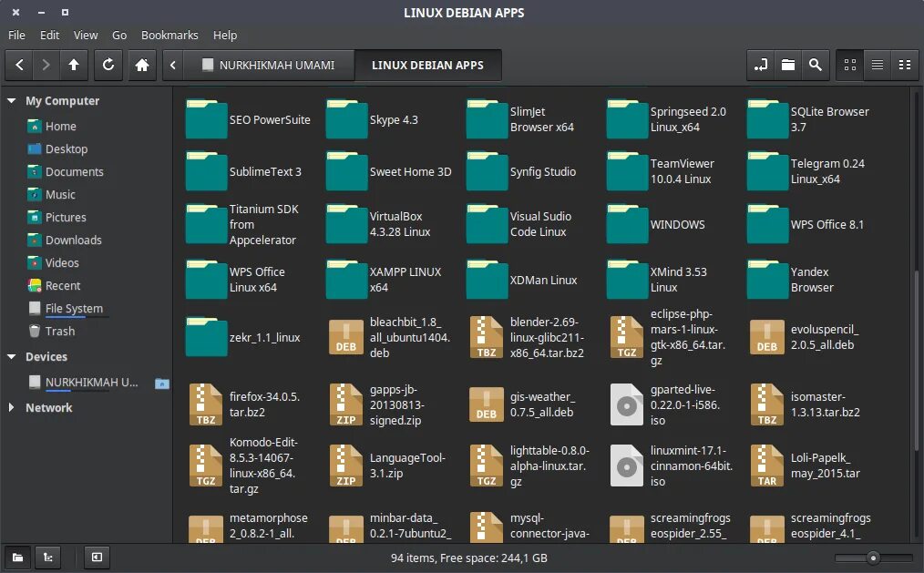Open File System in the sidebar
The width and height of the screenshot is (924, 573).
(x=74, y=308)
